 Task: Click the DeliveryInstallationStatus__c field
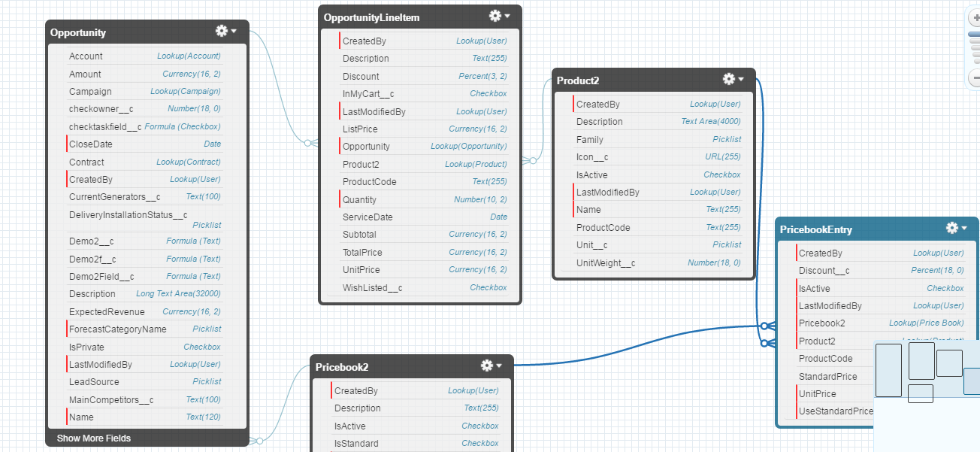(145, 220)
